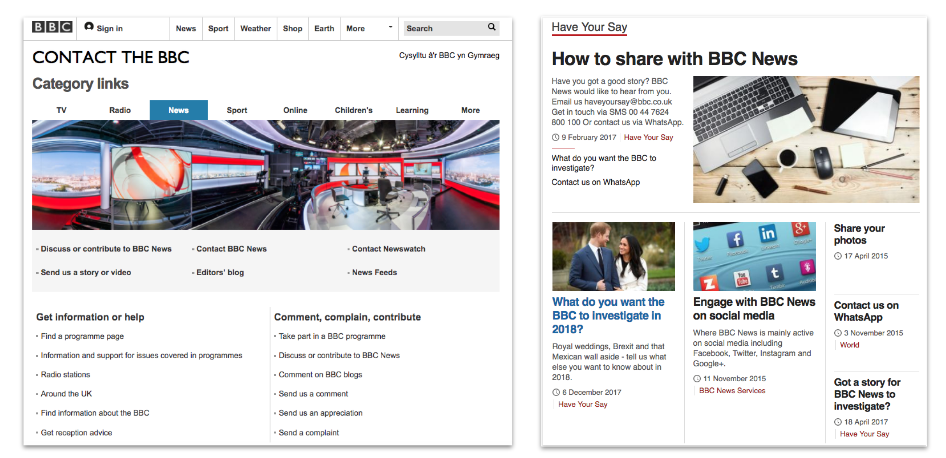Open Share your photos story
Screen dimensions: 946x458
[859, 234]
